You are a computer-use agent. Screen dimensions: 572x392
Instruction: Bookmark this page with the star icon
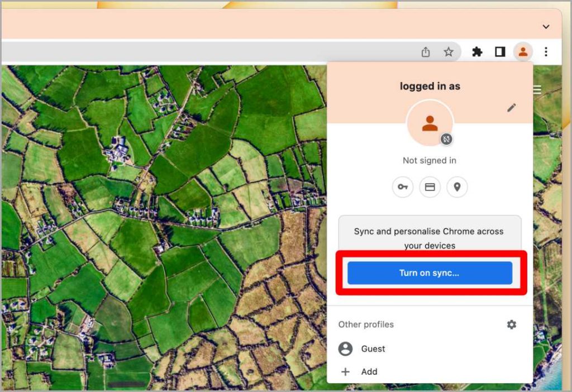[x=449, y=52]
